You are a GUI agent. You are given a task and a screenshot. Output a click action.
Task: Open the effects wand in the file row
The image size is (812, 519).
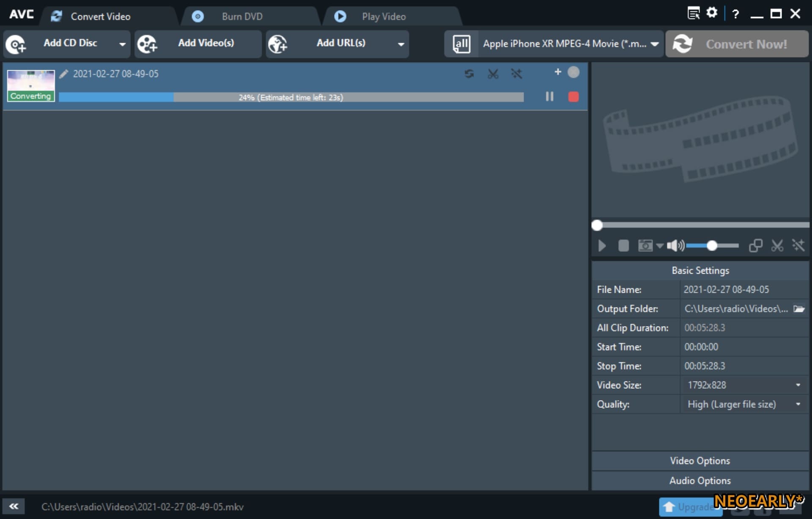(516, 74)
